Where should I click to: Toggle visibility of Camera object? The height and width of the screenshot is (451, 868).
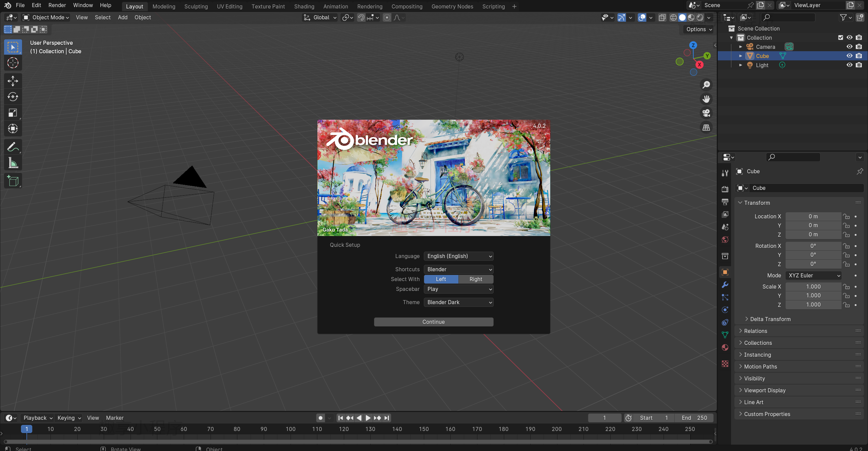pyautogui.click(x=849, y=46)
